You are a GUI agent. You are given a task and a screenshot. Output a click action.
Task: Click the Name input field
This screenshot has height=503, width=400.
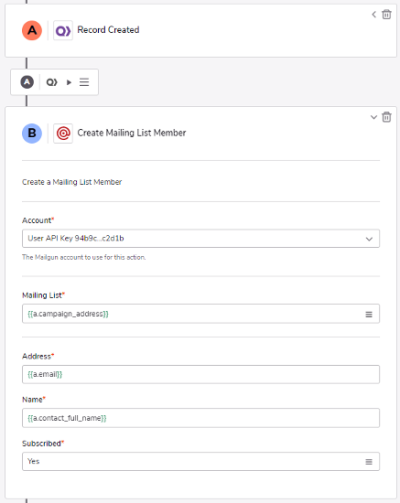[201, 418]
